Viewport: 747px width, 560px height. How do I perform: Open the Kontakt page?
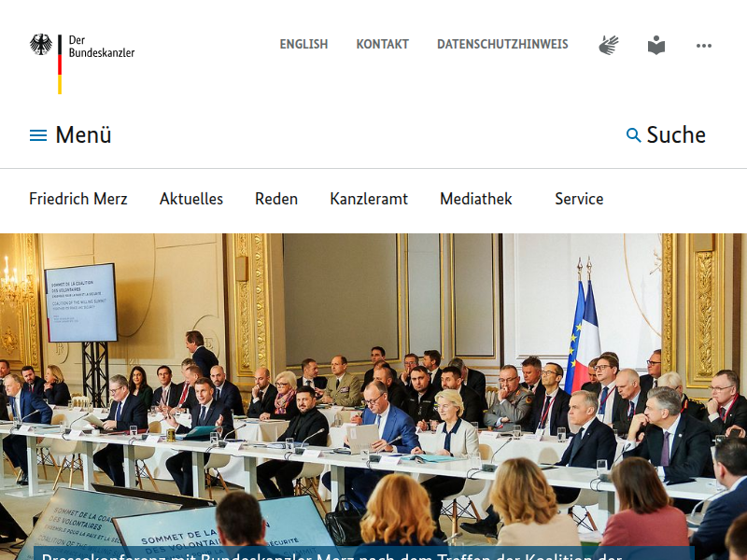pos(382,44)
